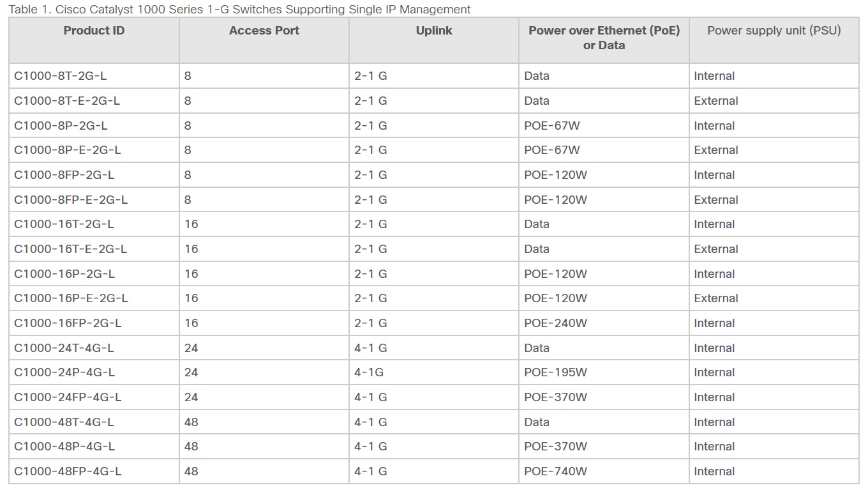Select the C1000-48T-4G-L product cell
Screen dimensions: 868x490
pos(64,422)
